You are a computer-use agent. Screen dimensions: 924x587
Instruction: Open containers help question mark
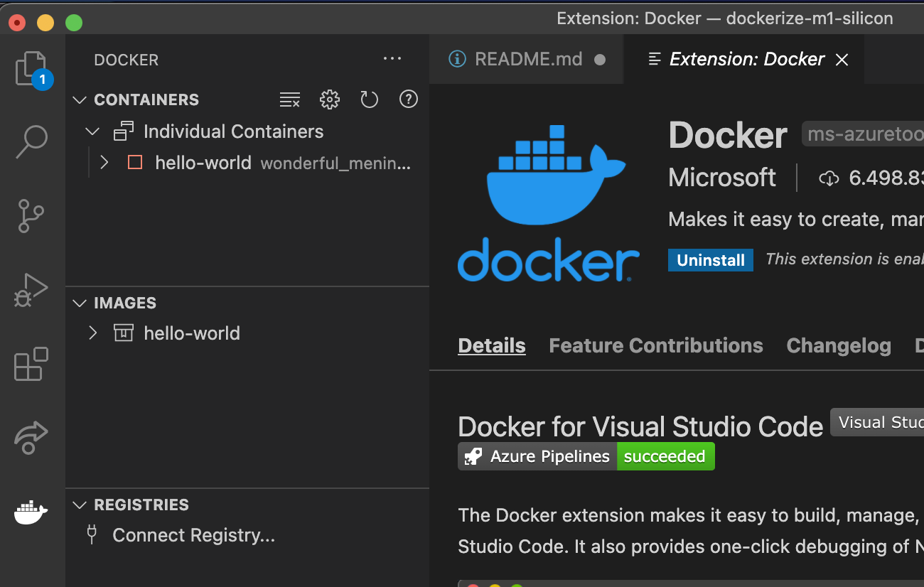coord(409,99)
